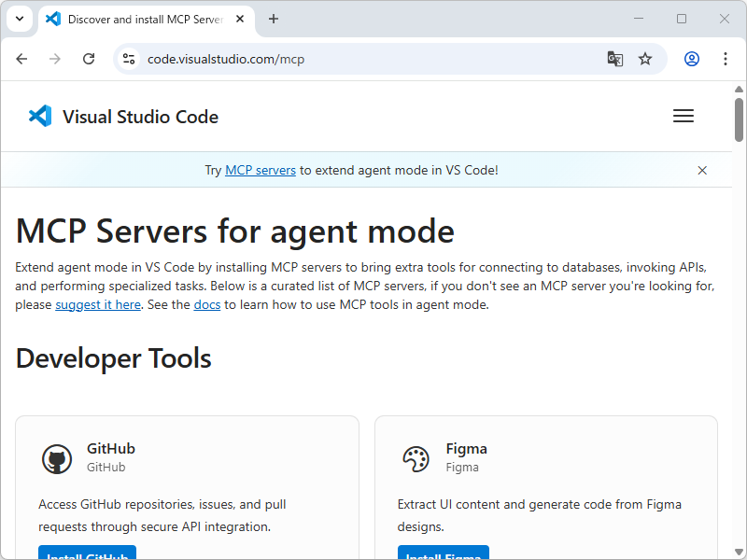Open Chrome's three-dot menu

pos(726,59)
